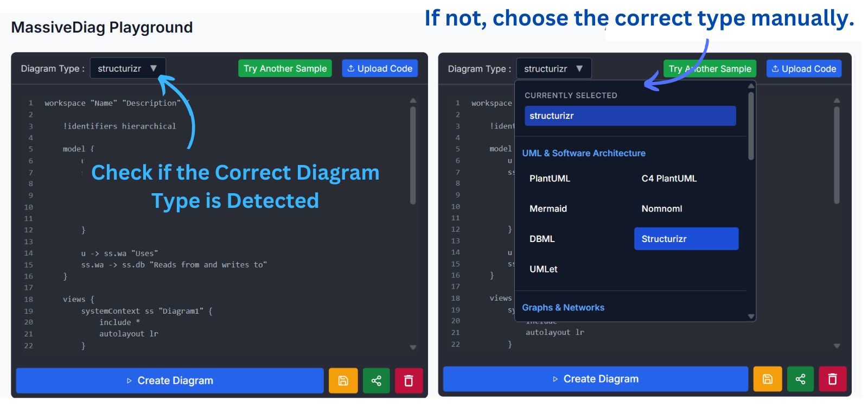The width and height of the screenshot is (868, 407).
Task: Click 'ss.wa -> ss.db' code line
Action: click(174, 265)
